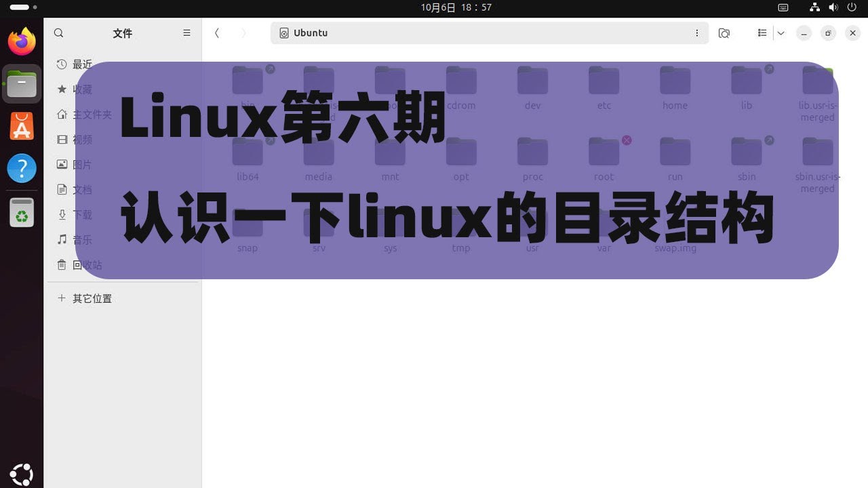Switch to list view with the view toggle
The height and width of the screenshot is (488, 868).
point(762,33)
